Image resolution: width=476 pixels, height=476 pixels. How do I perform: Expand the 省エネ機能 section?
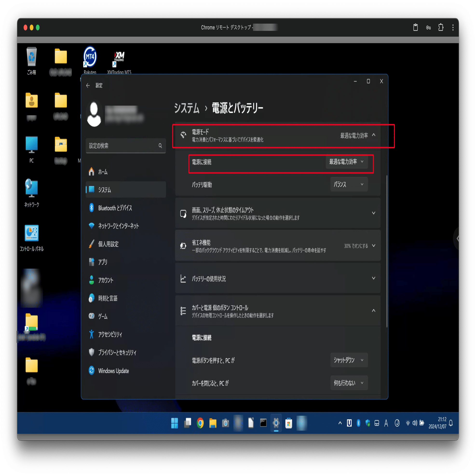click(x=374, y=246)
